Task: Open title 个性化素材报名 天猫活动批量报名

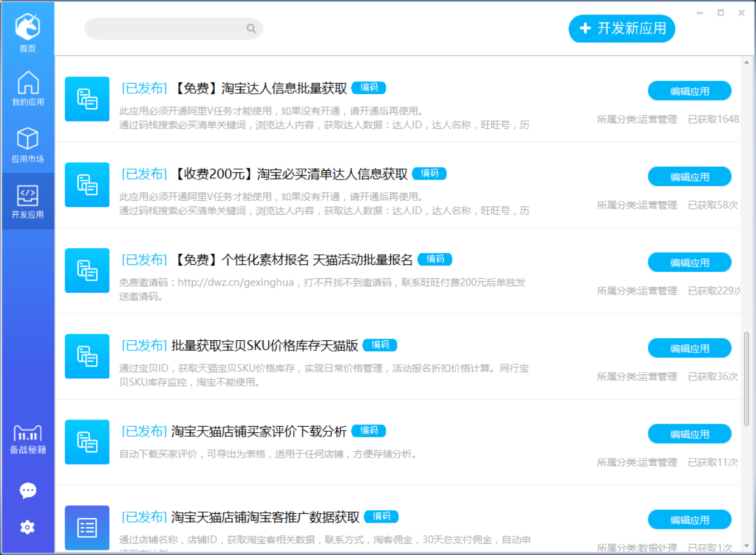Action: pos(293,260)
